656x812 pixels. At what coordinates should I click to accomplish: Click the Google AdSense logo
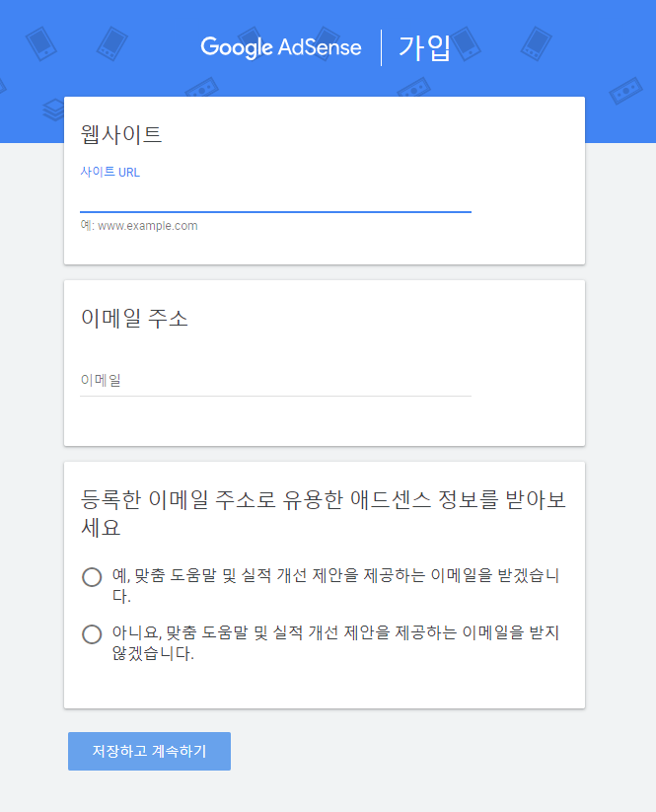281,47
